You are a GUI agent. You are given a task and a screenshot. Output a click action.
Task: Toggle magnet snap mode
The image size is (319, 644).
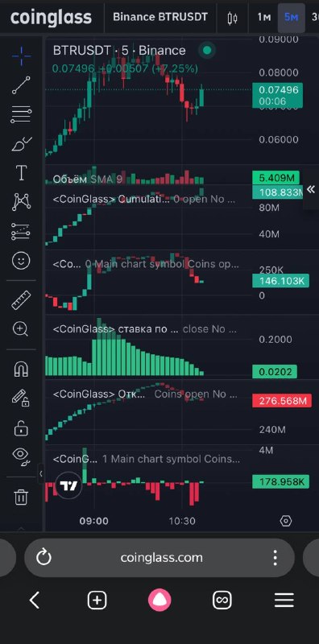pos(21,369)
